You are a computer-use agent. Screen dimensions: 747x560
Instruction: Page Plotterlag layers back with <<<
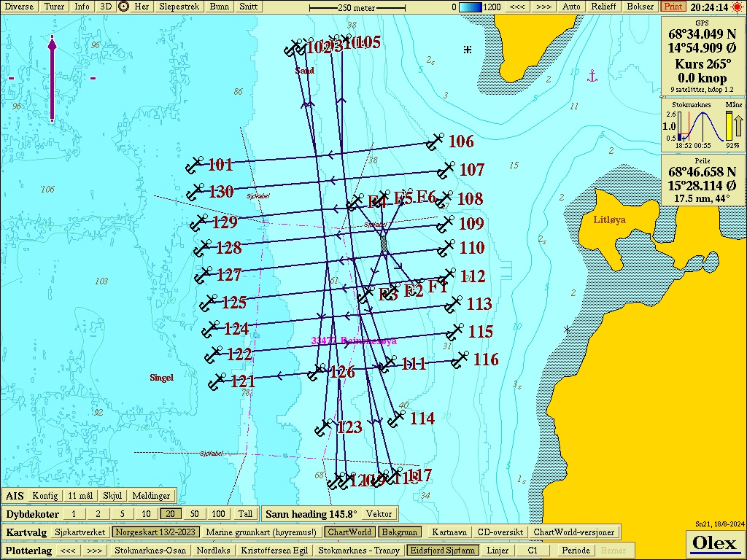[x=68, y=550]
